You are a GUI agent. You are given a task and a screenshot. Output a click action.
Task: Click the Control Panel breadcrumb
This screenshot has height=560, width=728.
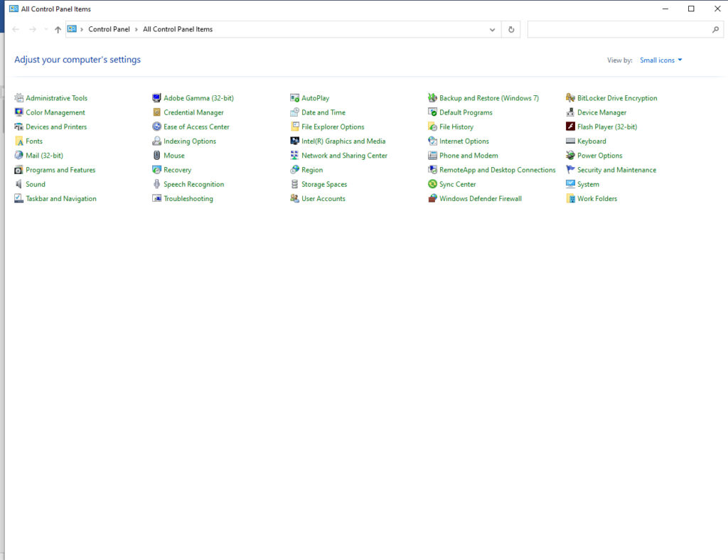pyautogui.click(x=109, y=29)
